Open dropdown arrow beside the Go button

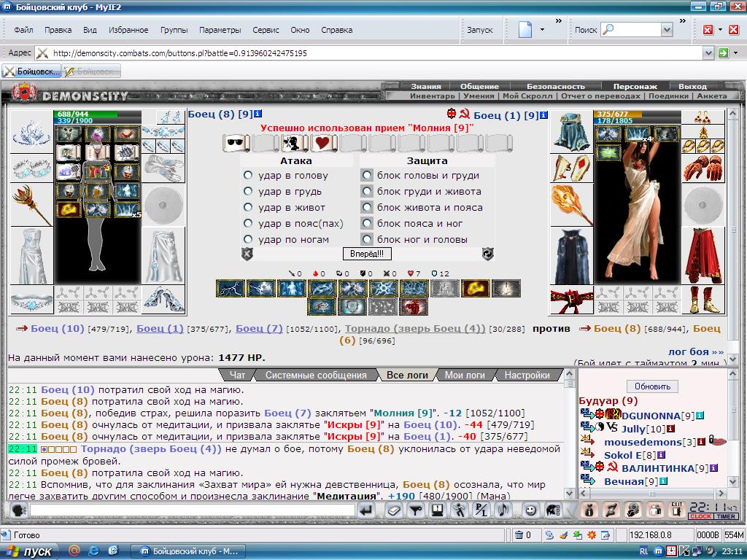coord(735,52)
